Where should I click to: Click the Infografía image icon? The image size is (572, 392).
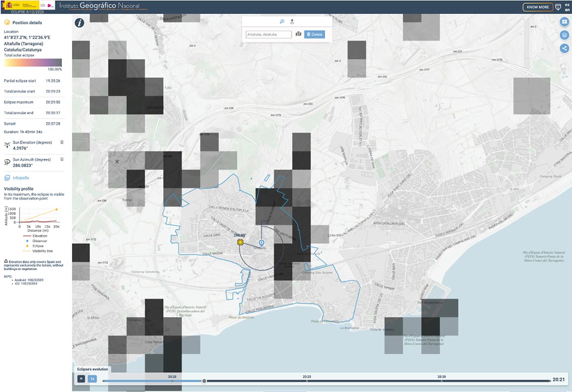pyautogui.click(x=7, y=178)
